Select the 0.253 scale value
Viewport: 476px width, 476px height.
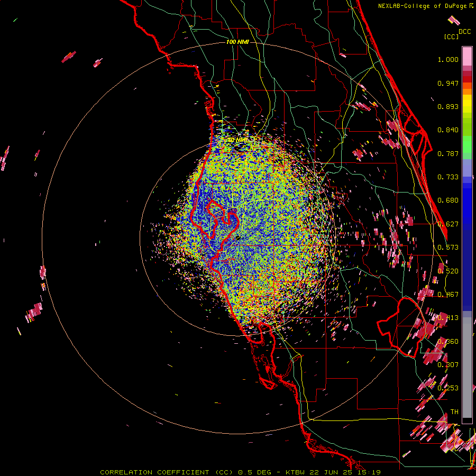(x=448, y=388)
